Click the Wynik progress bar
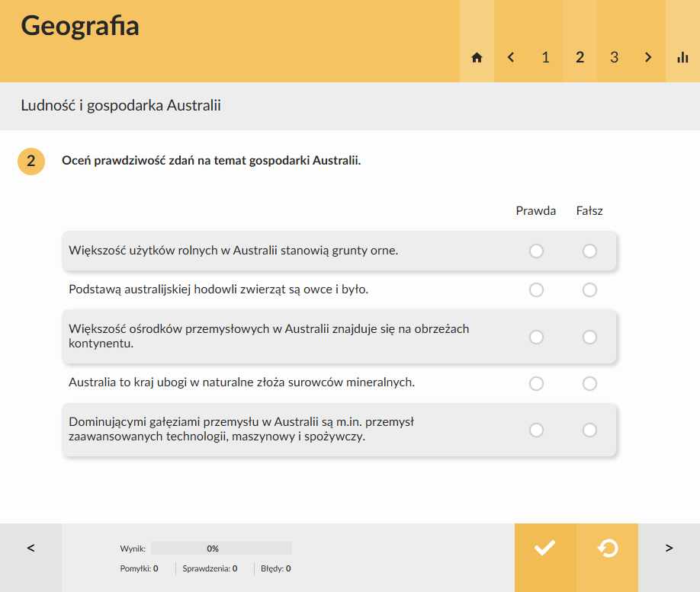The height and width of the screenshot is (592, 700). click(x=221, y=549)
